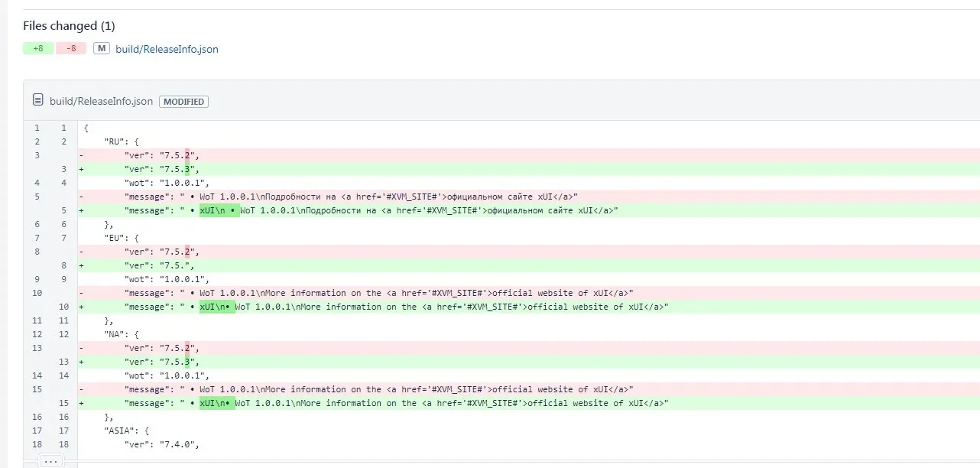980x468 pixels.
Task: Expand hidden lines with the ellipsis button
Action: 50,461
